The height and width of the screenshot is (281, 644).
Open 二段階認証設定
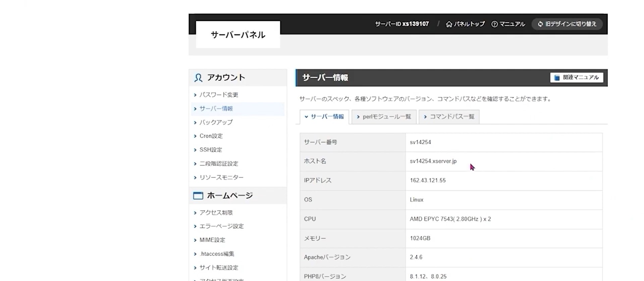coord(219,164)
